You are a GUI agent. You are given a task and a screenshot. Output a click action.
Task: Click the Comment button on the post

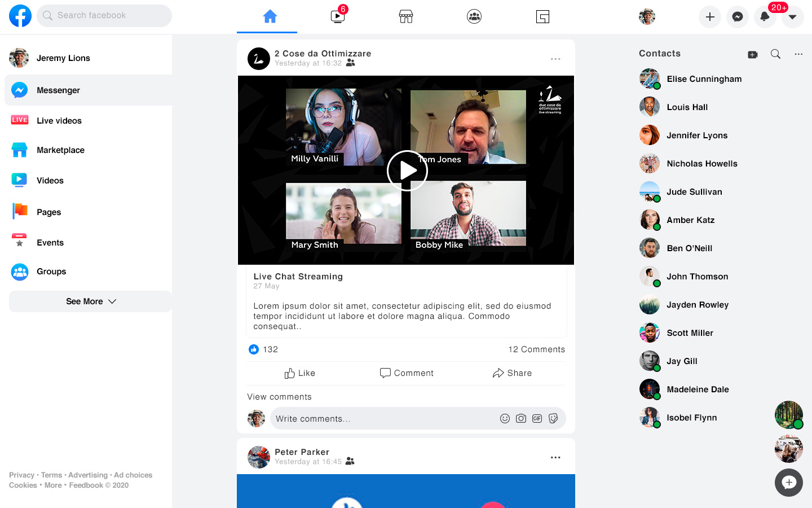(x=407, y=373)
